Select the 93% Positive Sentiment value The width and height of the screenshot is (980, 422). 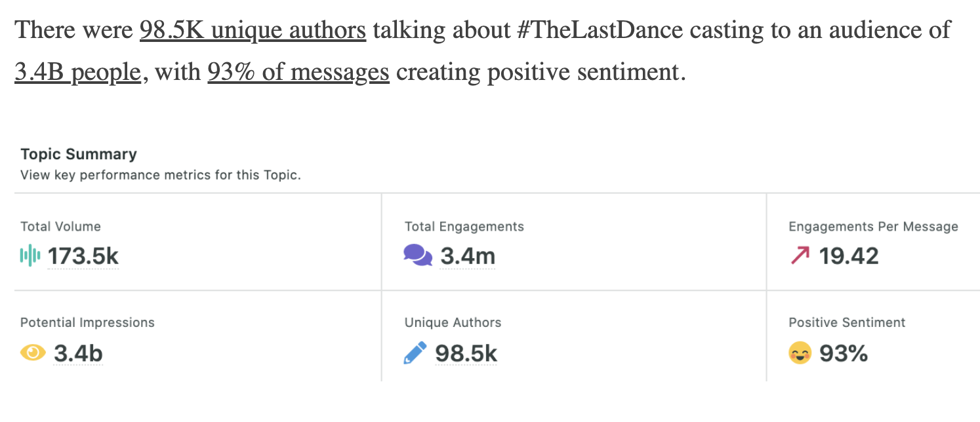tap(844, 353)
